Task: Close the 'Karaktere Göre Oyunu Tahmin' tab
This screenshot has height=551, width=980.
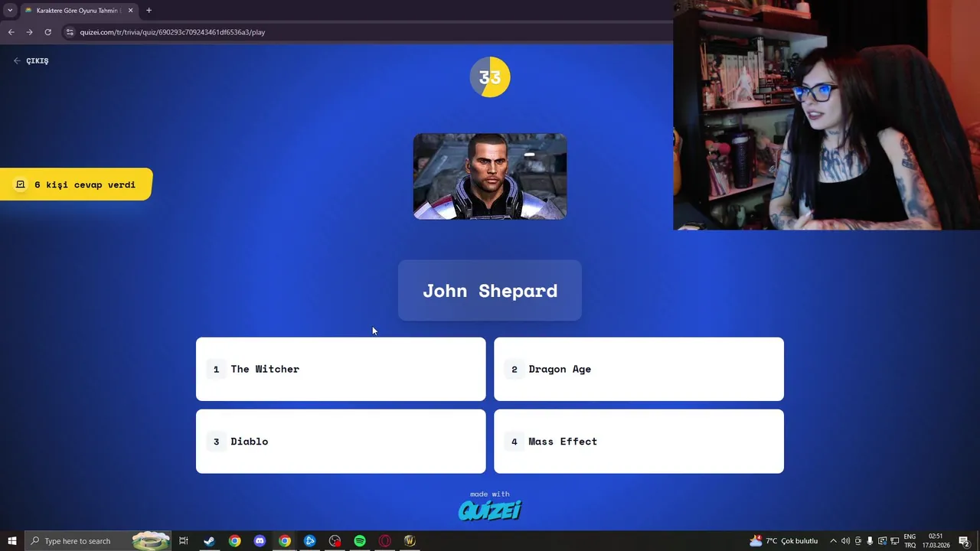Action: tap(130, 11)
